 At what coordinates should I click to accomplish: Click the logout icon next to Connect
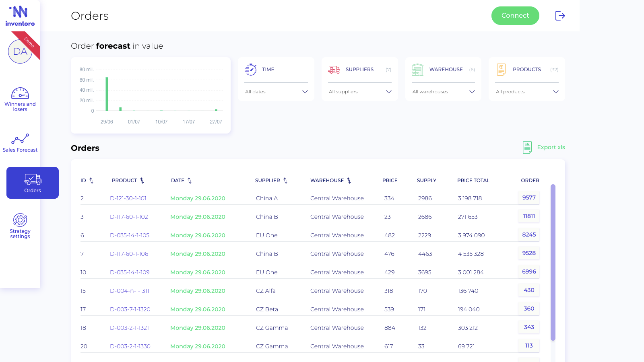tap(560, 16)
